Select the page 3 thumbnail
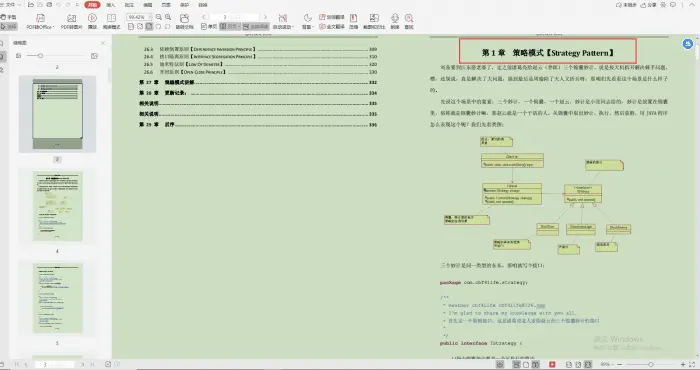 tap(58, 114)
